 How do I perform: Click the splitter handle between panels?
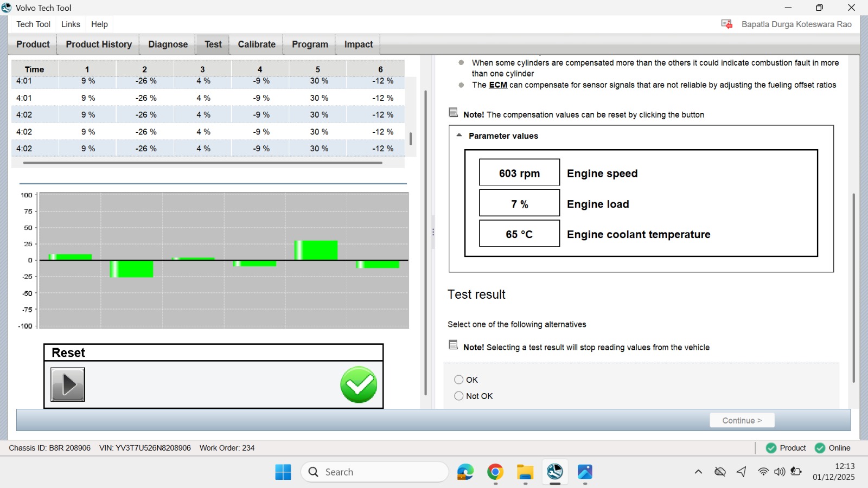[433, 232]
